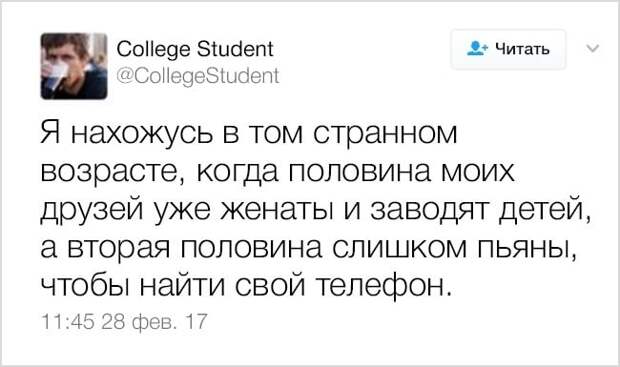Image resolution: width=620 pixels, height=367 pixels.
Task: Open the College Student profile avatar
Action: click(74, 66)
